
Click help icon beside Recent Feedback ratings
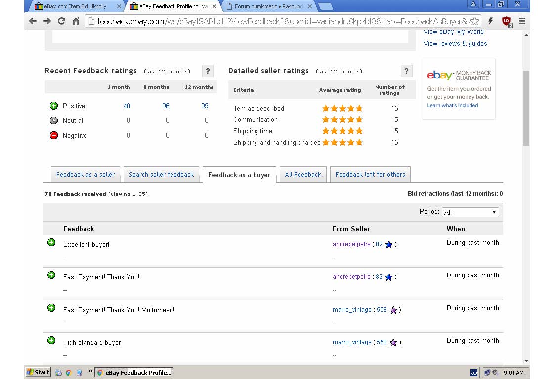[x=208, y=71]
